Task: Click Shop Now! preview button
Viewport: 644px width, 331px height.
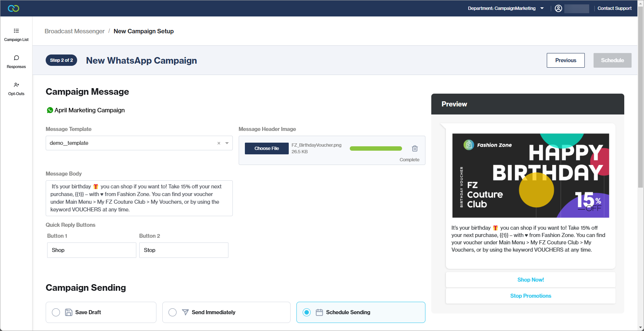Action: pos(530,280)
